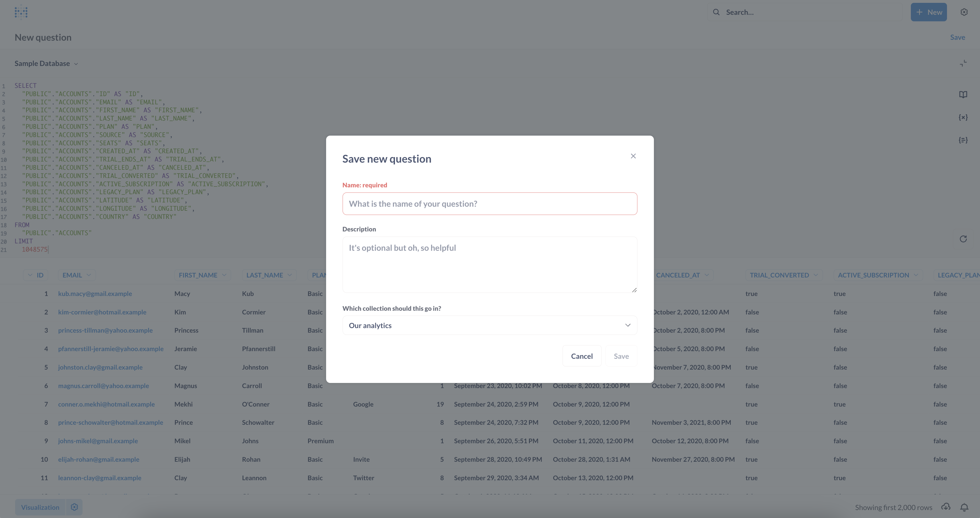The height and width of the screenshot is (518, 980).
Task: Download full results icon
Action: tap(946, 507)
